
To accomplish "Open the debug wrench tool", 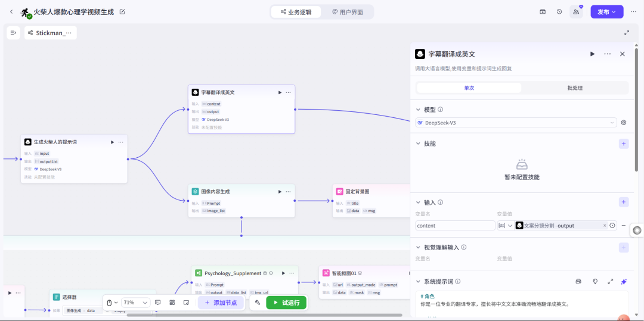I will [x=258, y=303].
